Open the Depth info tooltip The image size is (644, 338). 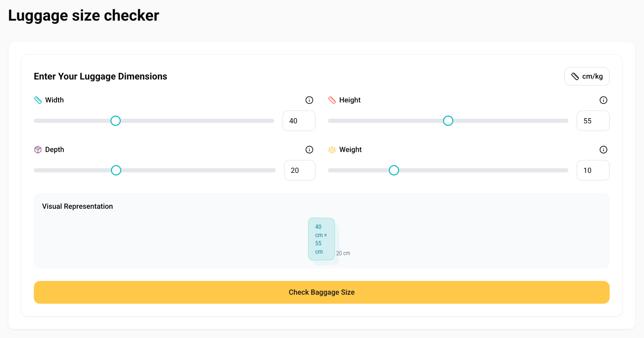point(309,149)
